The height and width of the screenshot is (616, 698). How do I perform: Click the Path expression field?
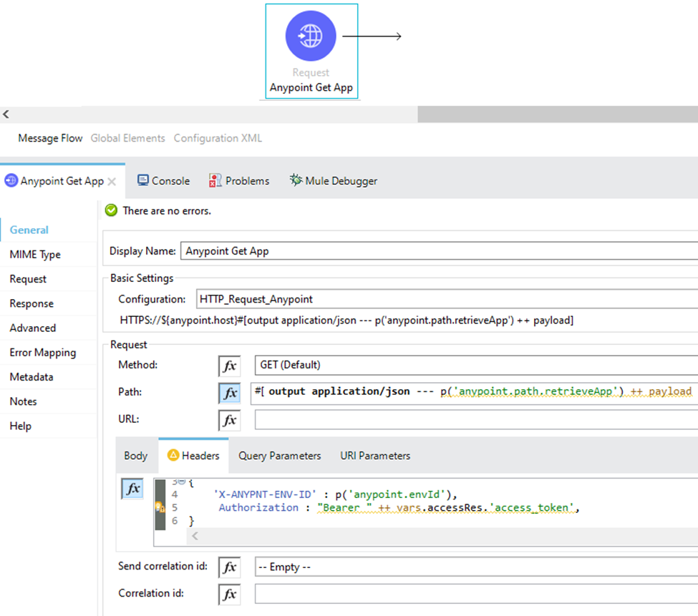(475, 393)
